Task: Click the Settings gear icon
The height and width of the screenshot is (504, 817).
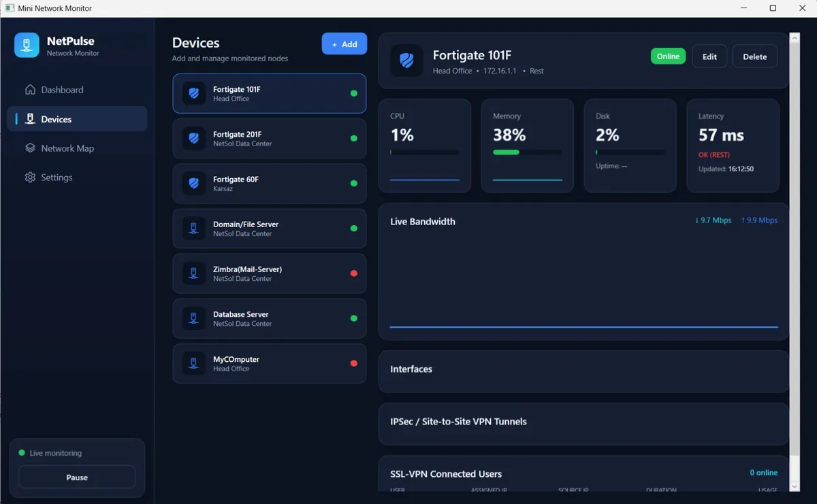Action: click(30, 178)
